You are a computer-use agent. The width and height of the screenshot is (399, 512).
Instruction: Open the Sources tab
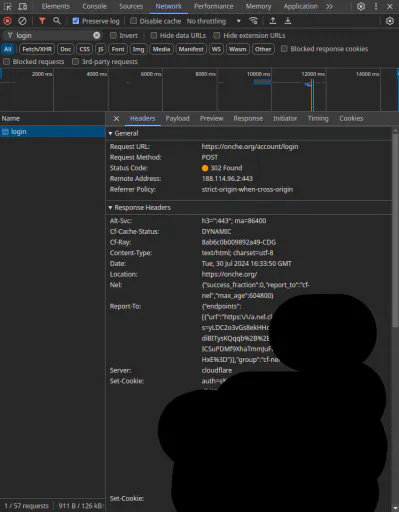(131, 6)
